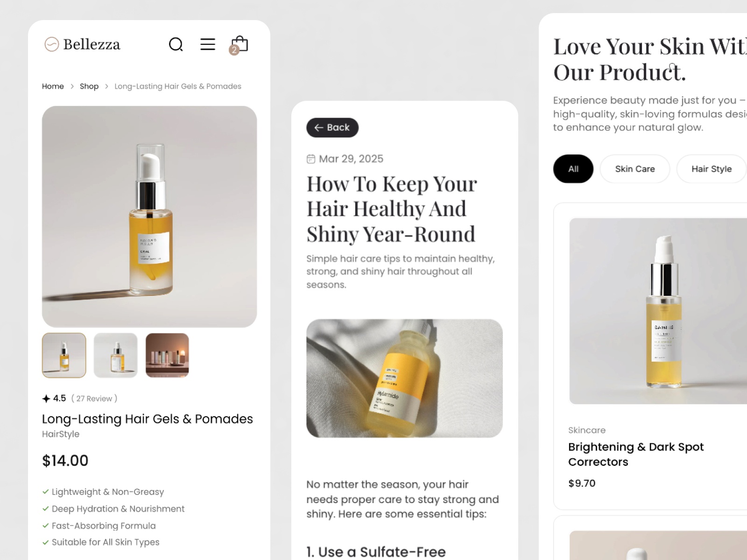
Task: Select the second product thumbnail
Action: coord(116,355)
